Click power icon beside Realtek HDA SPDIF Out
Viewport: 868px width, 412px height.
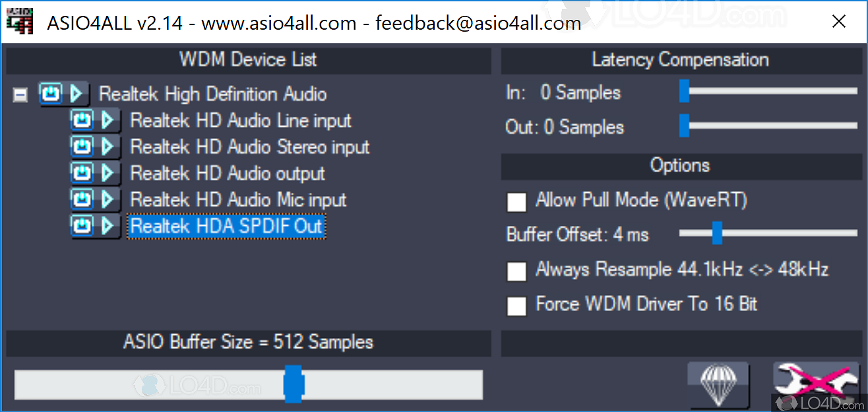coord(82,226)
